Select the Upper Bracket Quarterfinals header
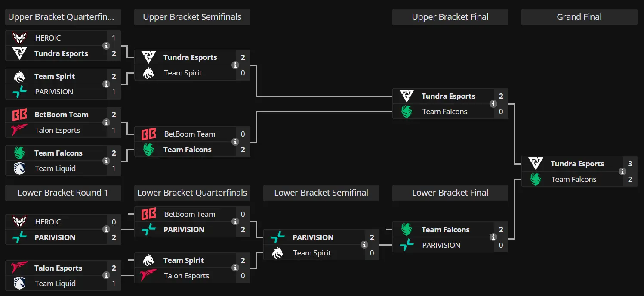The width and height of the screenshot is (644, 296). pyautogui.click(x=63, y=17)
